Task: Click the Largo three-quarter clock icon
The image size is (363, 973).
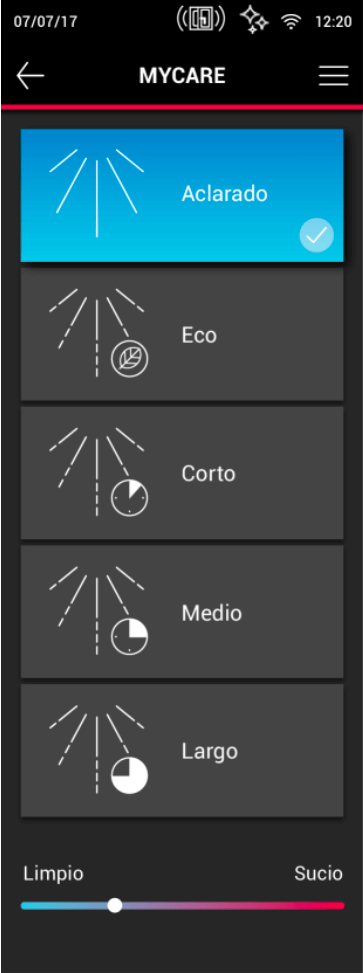Action: [x=130, y=776]
